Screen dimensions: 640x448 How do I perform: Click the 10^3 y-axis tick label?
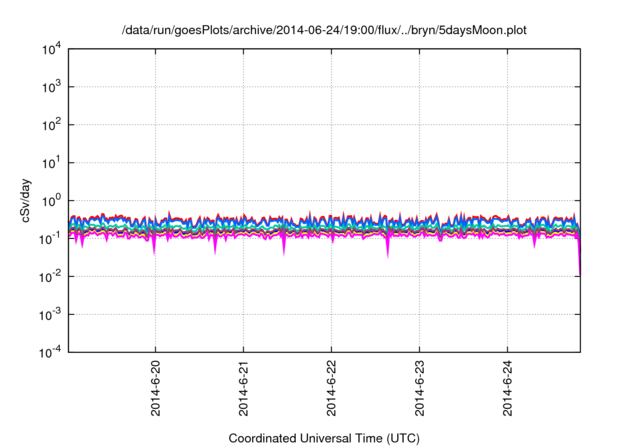pyautogui.click(x=52, y=87)
